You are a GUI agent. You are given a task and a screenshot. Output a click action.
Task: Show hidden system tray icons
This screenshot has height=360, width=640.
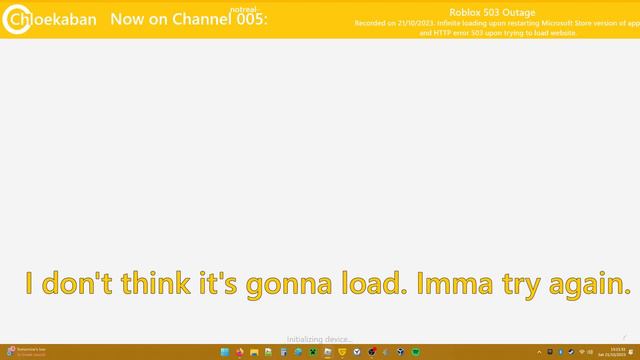[x=539, y=352]
